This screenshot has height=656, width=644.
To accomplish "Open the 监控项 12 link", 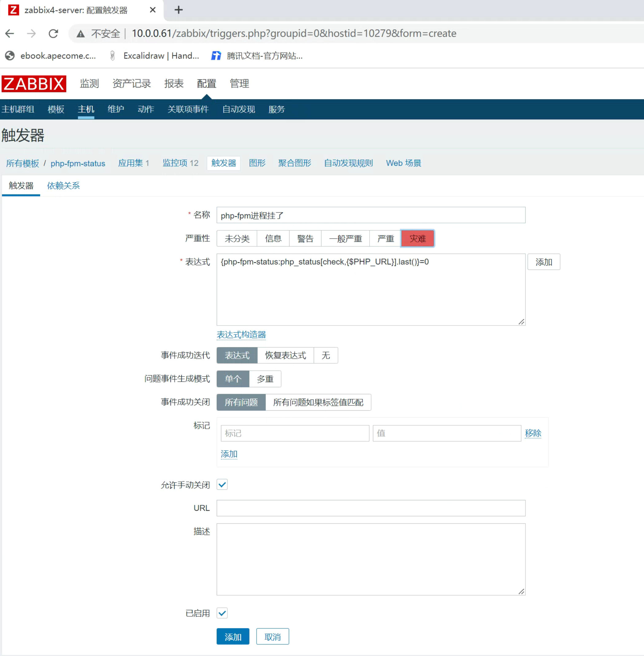I will click(x=180, y=163).
